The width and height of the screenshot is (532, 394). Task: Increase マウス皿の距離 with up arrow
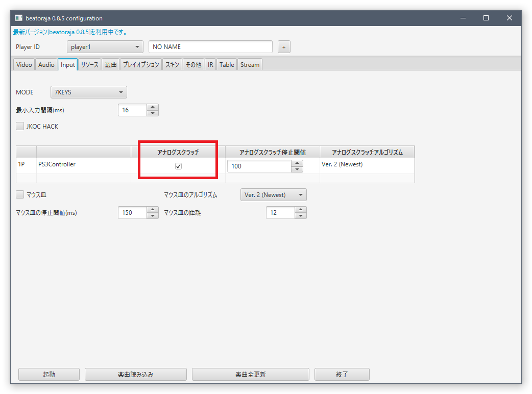pyautogui.click(x=301, y=210)
